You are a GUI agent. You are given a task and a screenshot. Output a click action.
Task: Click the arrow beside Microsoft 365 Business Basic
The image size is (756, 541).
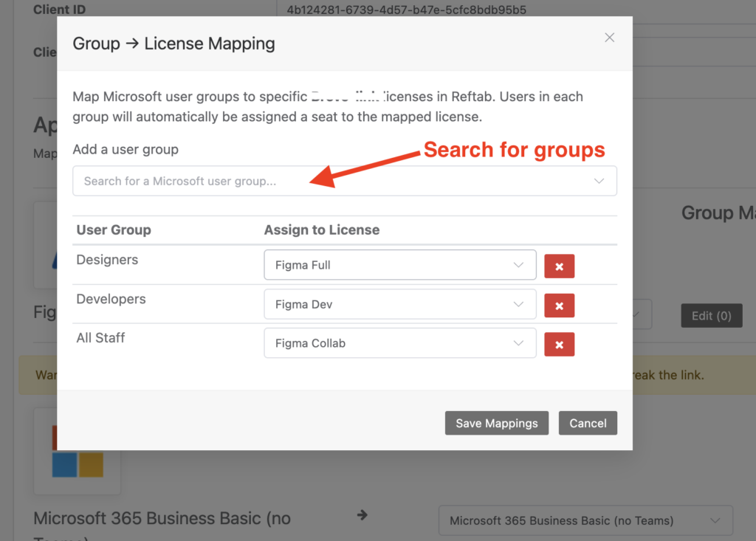pos(361,517)
